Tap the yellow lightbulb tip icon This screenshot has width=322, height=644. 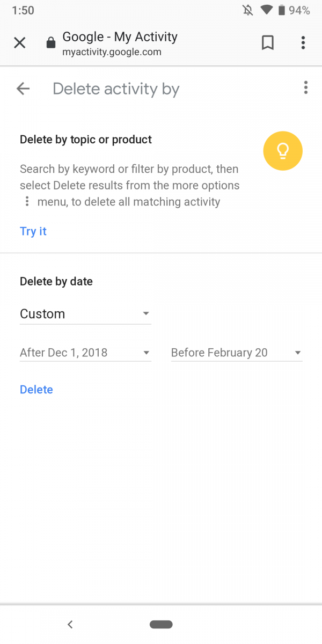point(283,151)
